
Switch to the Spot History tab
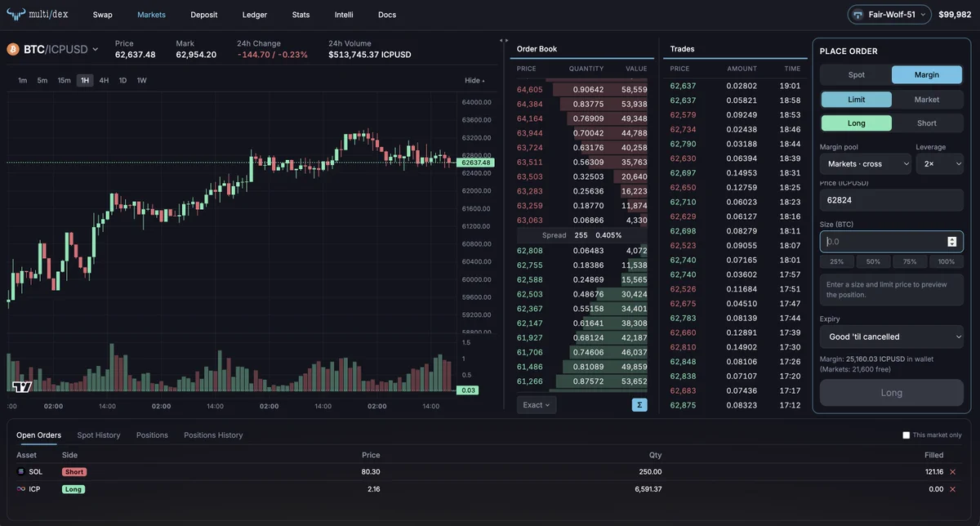pyautogui.click(x=99, y=435)
